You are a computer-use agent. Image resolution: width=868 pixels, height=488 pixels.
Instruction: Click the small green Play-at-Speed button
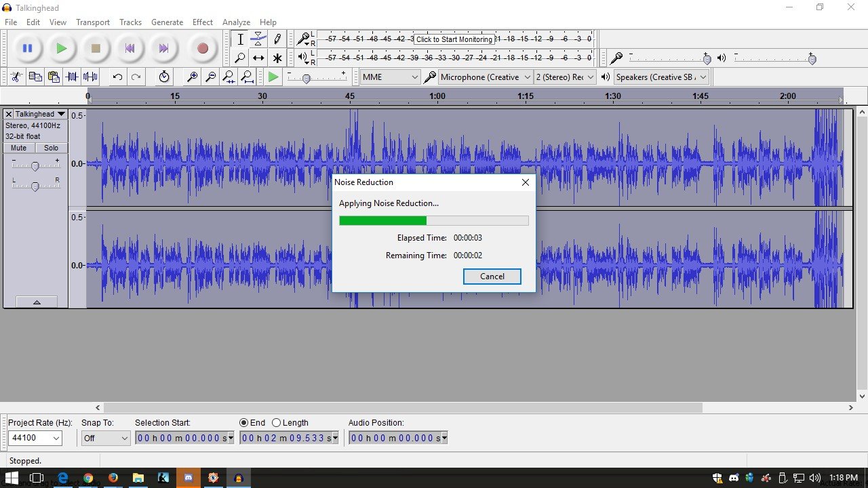coord(273,77)
